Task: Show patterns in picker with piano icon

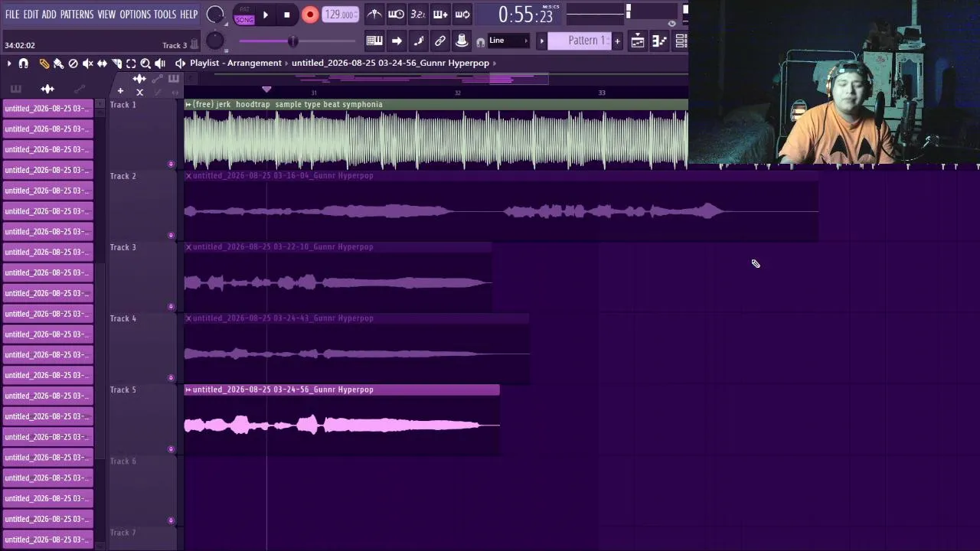Action: pos(15,89)
